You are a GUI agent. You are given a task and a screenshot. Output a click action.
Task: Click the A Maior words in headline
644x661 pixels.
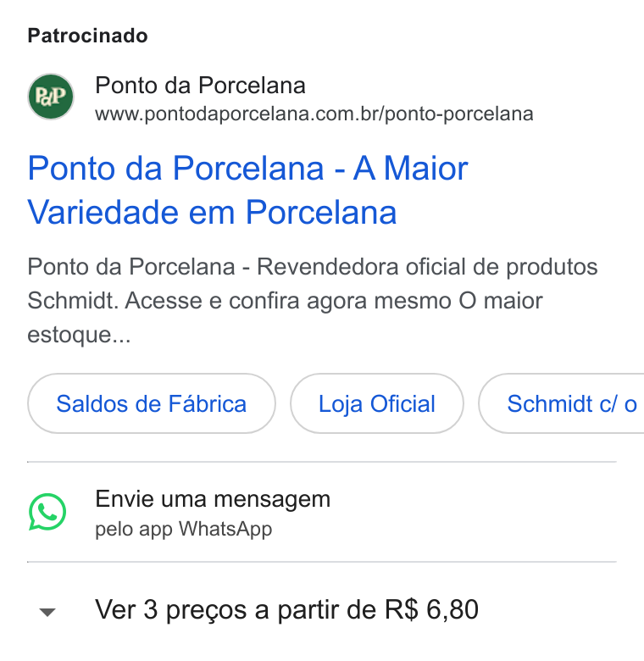[x=410, y=169]
